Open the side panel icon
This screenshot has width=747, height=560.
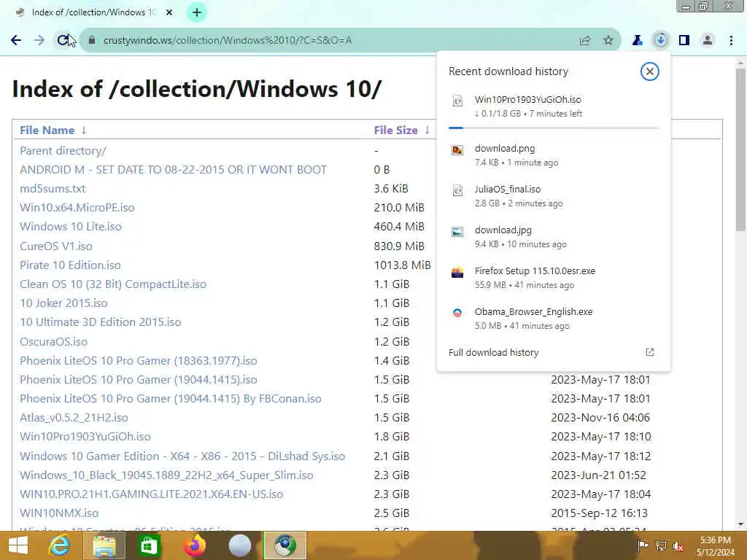click(684, 41)
